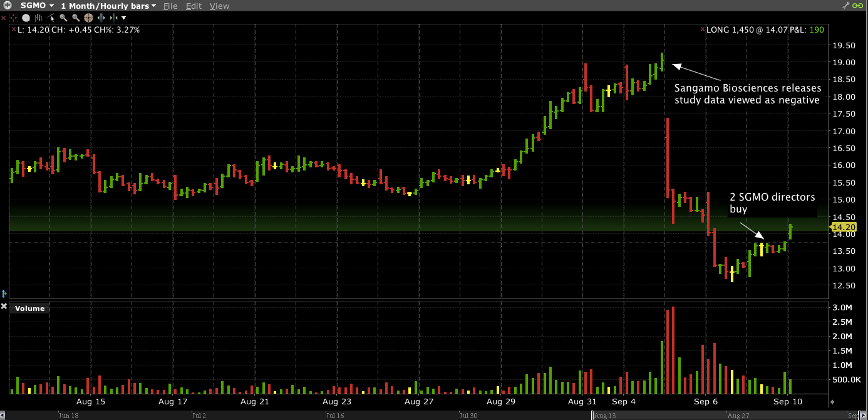Open the SGMO ticker dropdown
The height and width of the screenshot is (420, 868).
pos(51,6)
